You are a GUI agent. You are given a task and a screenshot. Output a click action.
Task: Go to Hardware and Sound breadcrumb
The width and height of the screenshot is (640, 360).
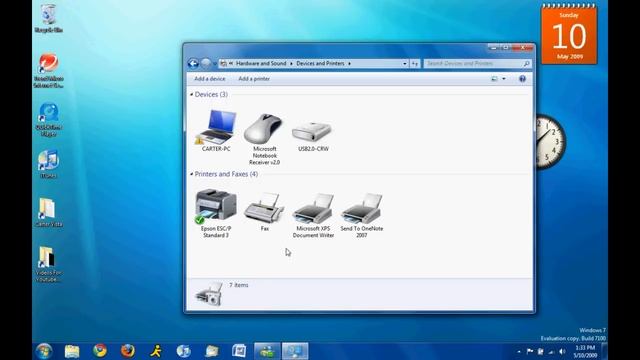click(x=261, y=64)
